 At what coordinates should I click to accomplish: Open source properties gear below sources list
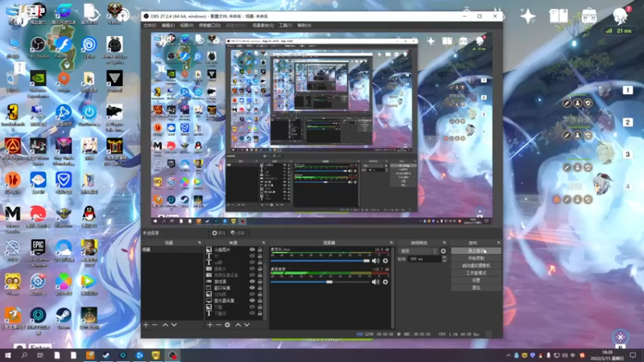[227, 325]
